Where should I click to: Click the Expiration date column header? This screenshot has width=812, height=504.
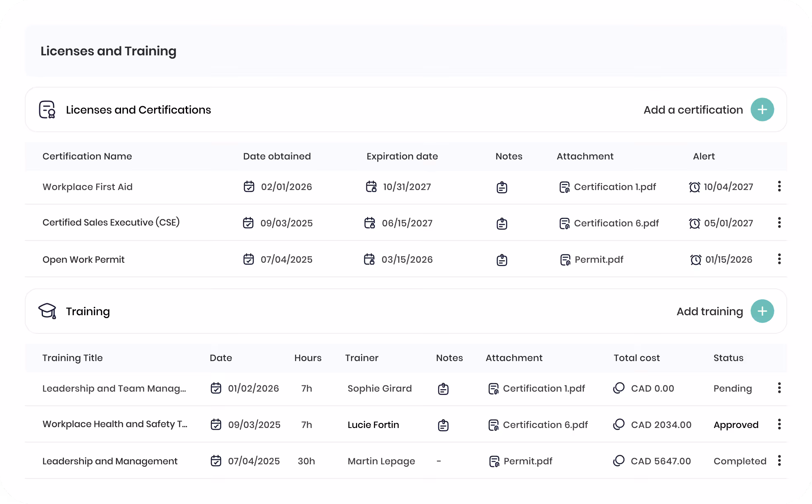(x=402, y=156)
